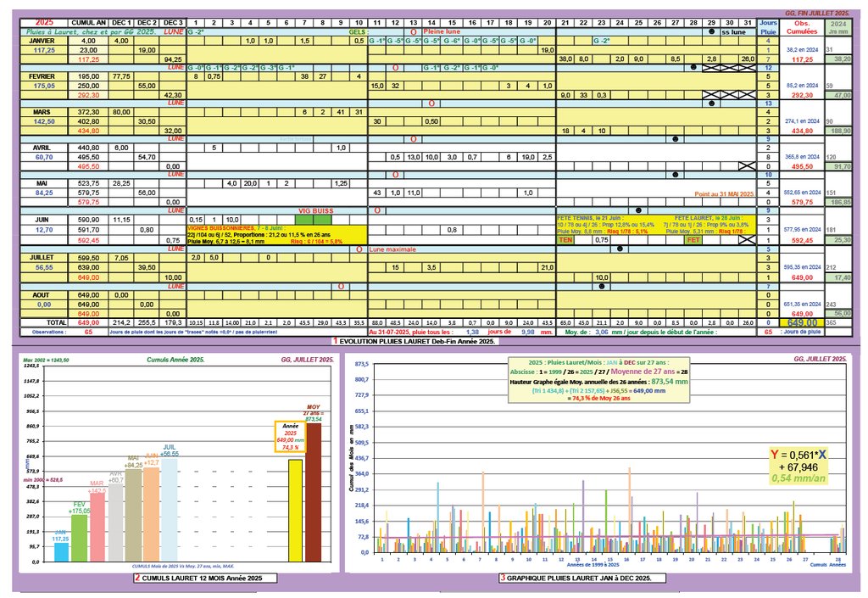
Task: Click the green TEN cell
Action: pos(565,240)
